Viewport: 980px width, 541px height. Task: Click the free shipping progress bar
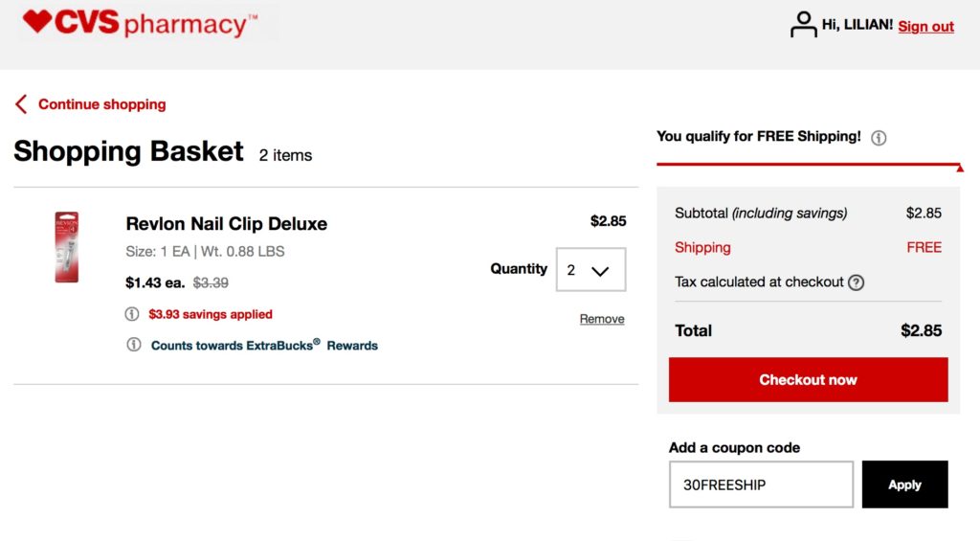pos(810,165)
